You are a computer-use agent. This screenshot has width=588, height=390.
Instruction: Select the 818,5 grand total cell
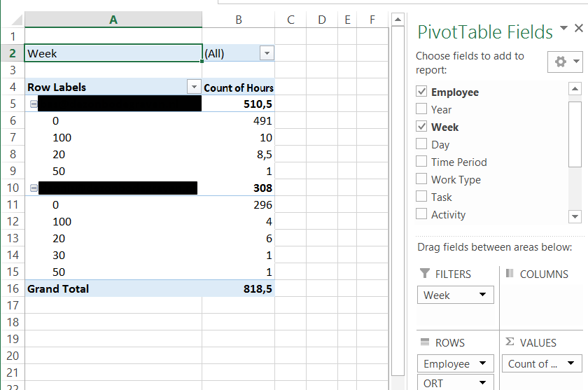click(x=239, y=288)
